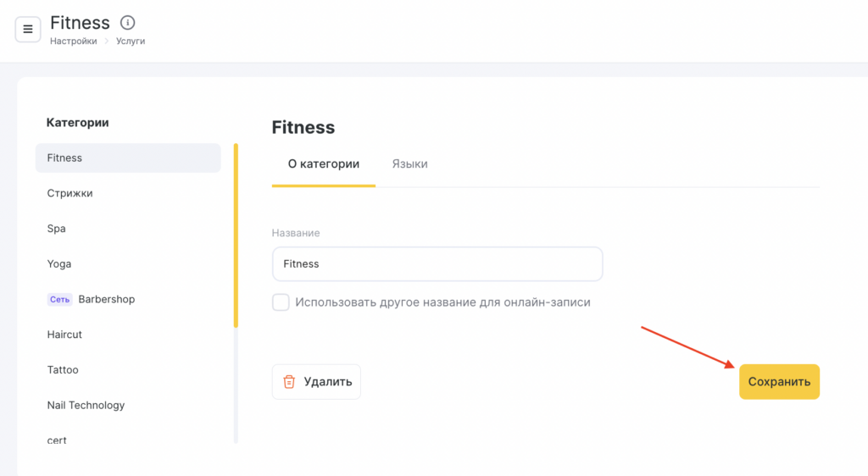This screenshot has height=476, width=868.
Task: Open the hamburger menu
Action: [x=28, y=30]
